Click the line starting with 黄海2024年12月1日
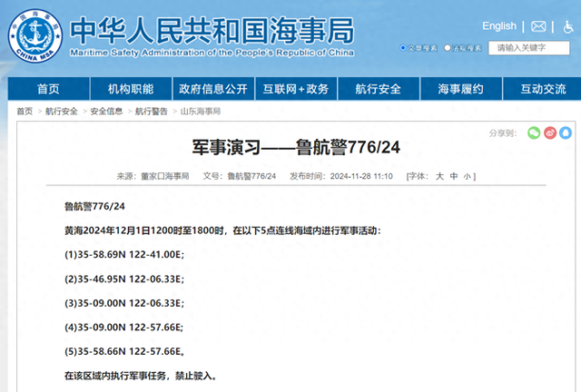This screenshot has height=392, width=581. 222,230
